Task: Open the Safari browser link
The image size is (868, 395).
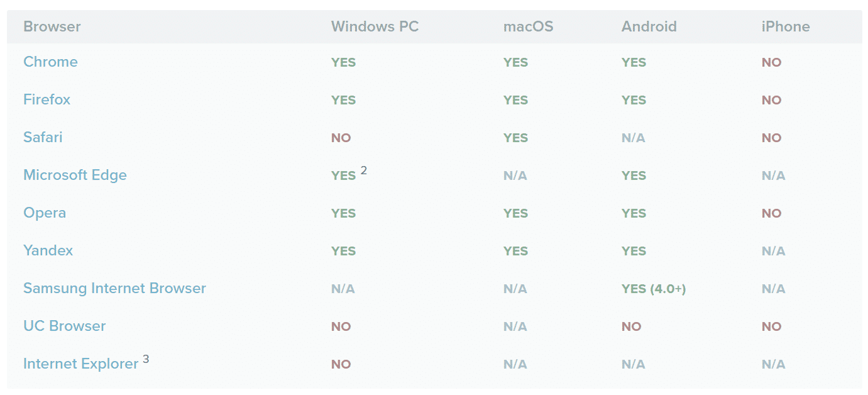Action: 43,137
